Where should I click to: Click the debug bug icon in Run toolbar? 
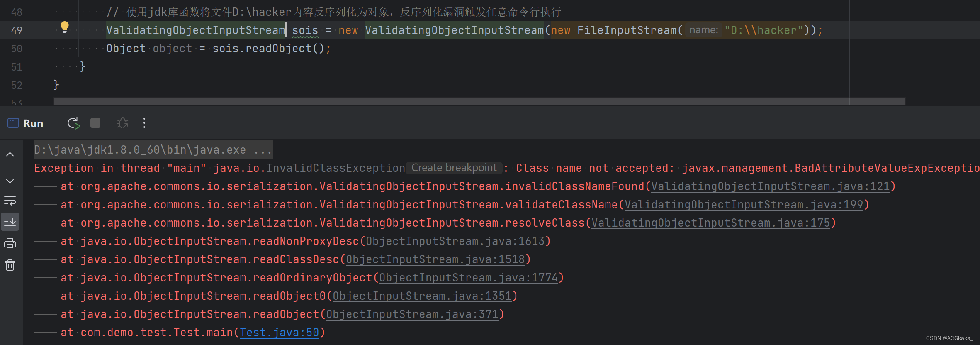[122, 123]
